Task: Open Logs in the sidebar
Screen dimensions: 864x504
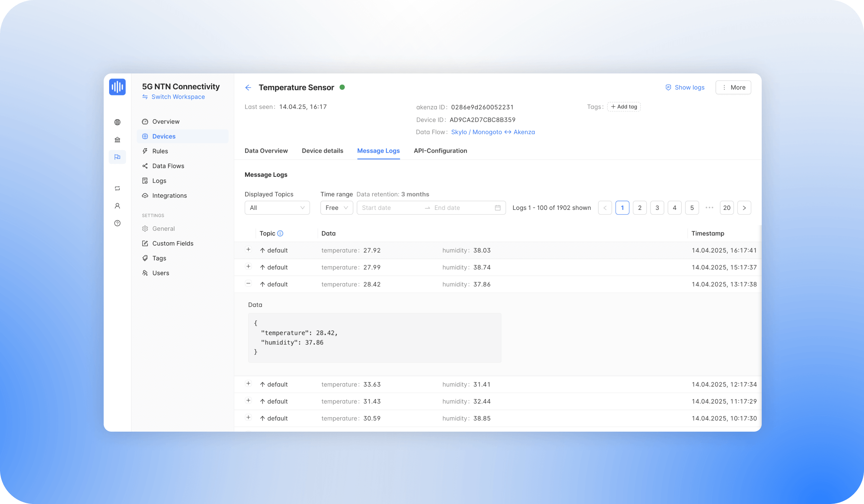Action: click(x=183, y=181)
